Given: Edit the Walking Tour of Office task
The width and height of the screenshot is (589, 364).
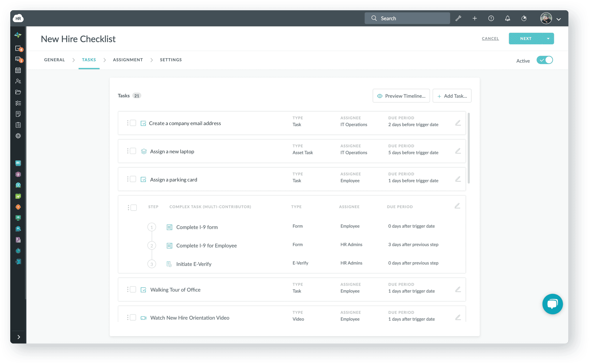Looking at the screenshot, I should click(x=458, y=289).
